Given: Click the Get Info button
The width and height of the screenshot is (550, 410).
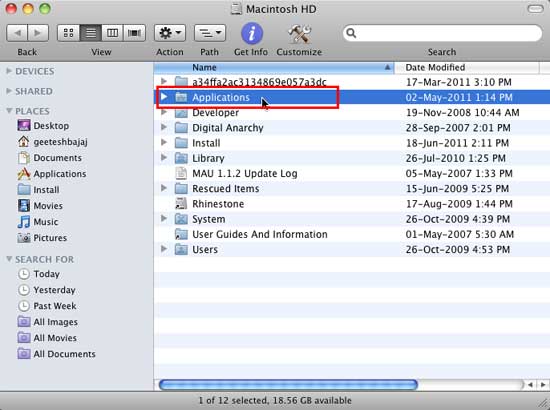Looking at the screenshot, I should 251,34.
